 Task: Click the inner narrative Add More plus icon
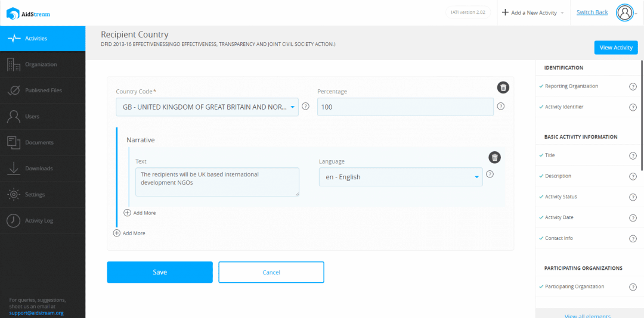point(128,213)
